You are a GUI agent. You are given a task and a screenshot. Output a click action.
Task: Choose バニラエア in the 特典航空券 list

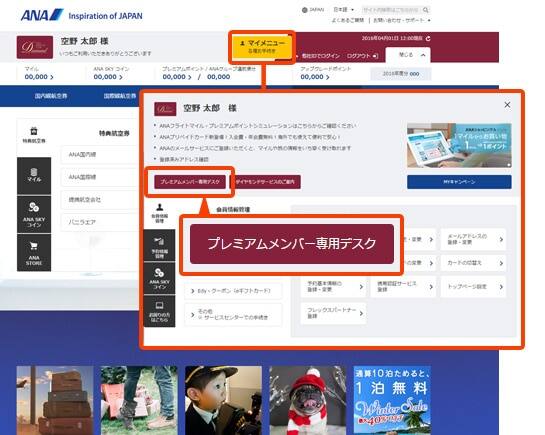pyautogui.click(x=99, y=222)
